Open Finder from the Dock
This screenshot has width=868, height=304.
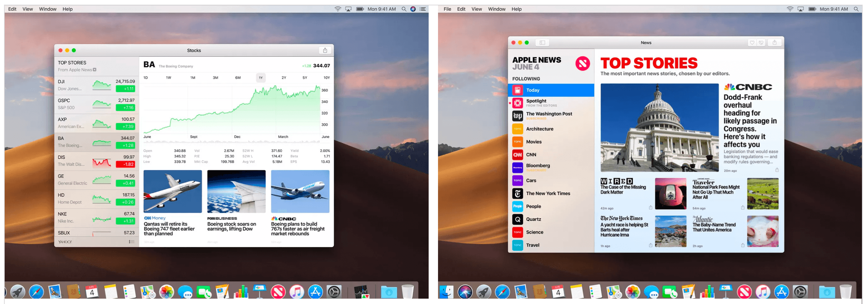click(x=446, y=292)
